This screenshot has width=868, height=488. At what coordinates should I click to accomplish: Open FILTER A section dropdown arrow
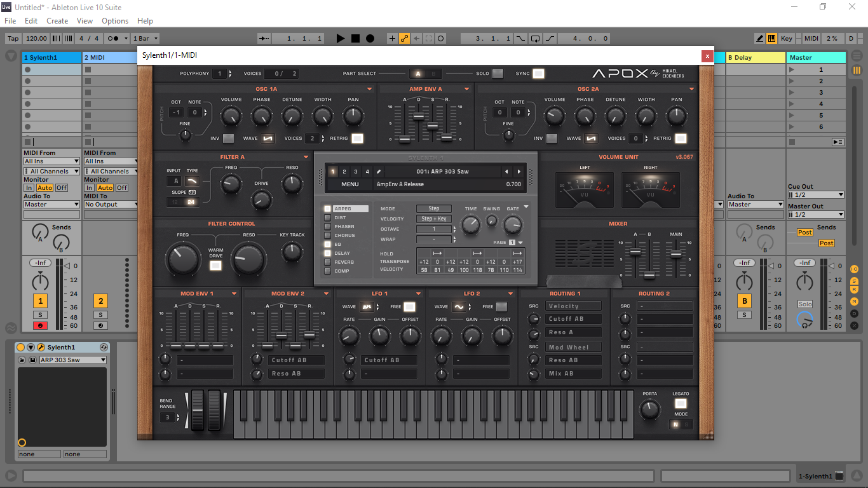306,158
